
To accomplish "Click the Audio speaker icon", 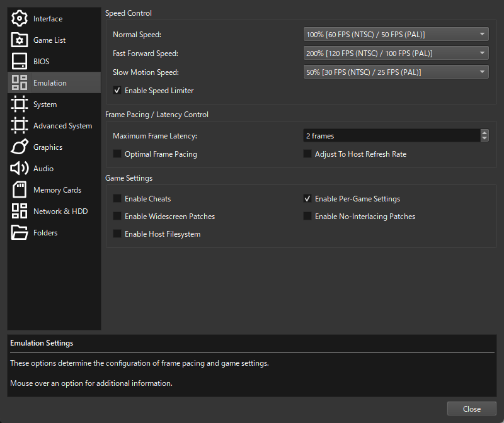I will (20, 168).
